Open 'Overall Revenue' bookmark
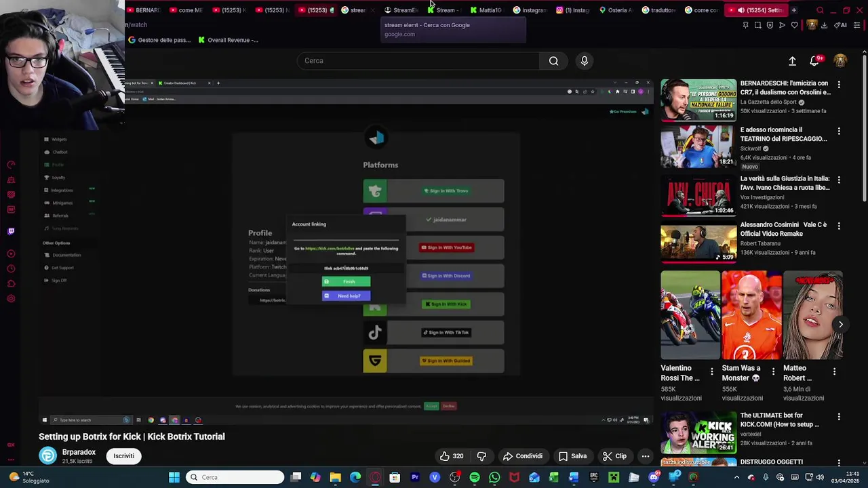Viewport: 868px width, 488px height. click(228, 40)
